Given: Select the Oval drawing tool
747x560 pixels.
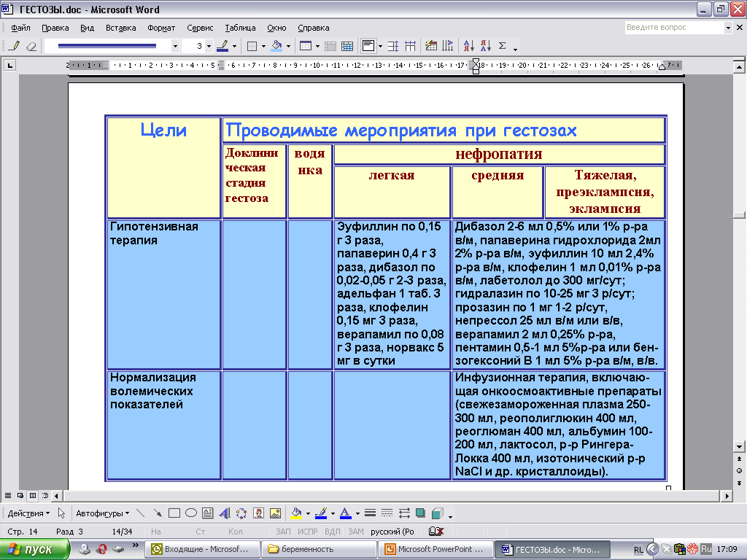Looking at the screenshot, I should (191, 513).
